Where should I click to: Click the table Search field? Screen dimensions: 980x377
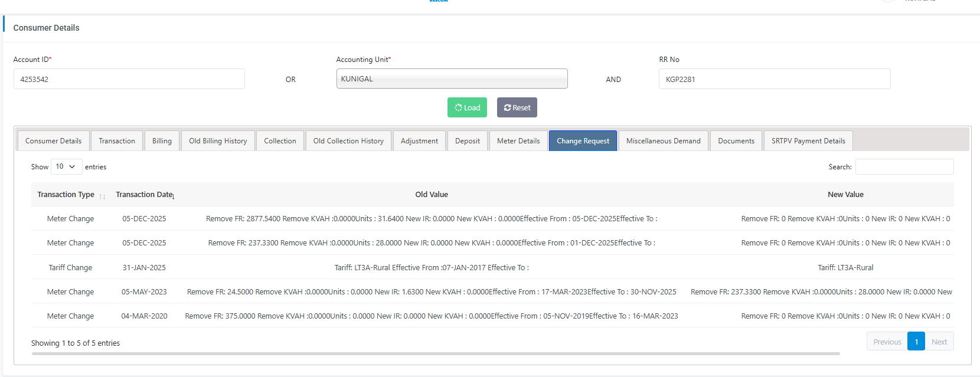904,167
